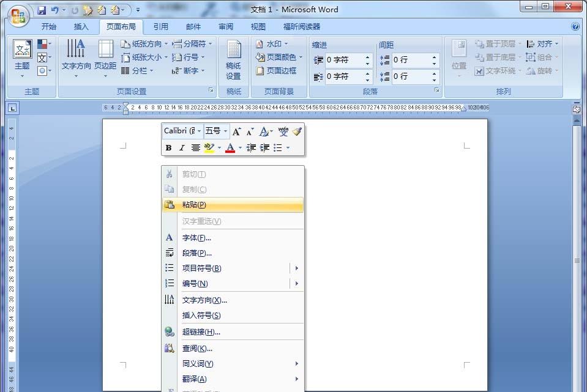Select the 稿纸设置 tool

233,59
